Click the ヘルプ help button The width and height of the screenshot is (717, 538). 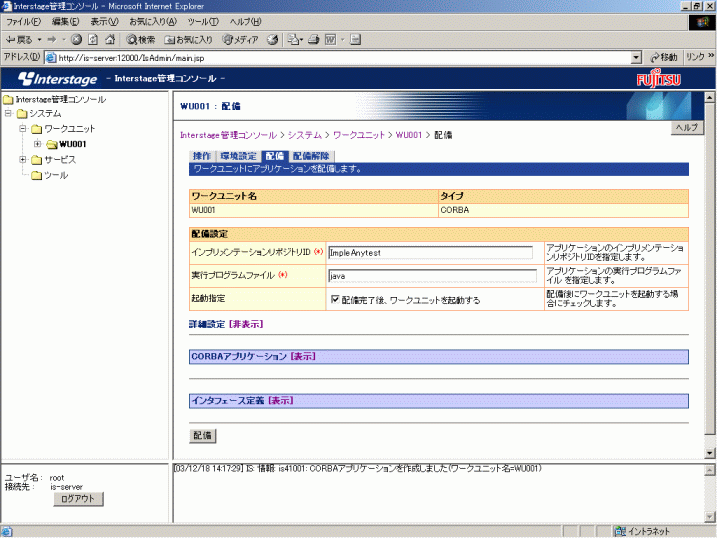click(x=687, y=128)
